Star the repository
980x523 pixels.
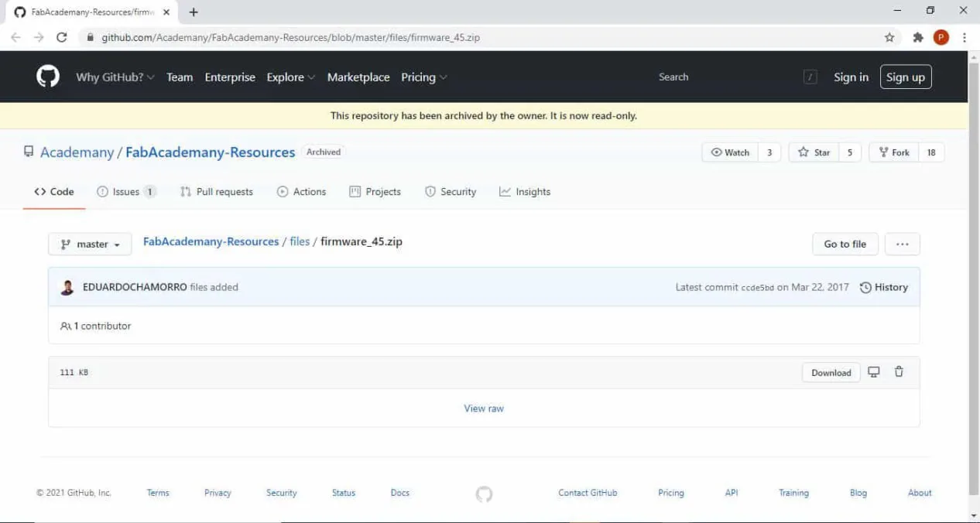click(814, 152)
